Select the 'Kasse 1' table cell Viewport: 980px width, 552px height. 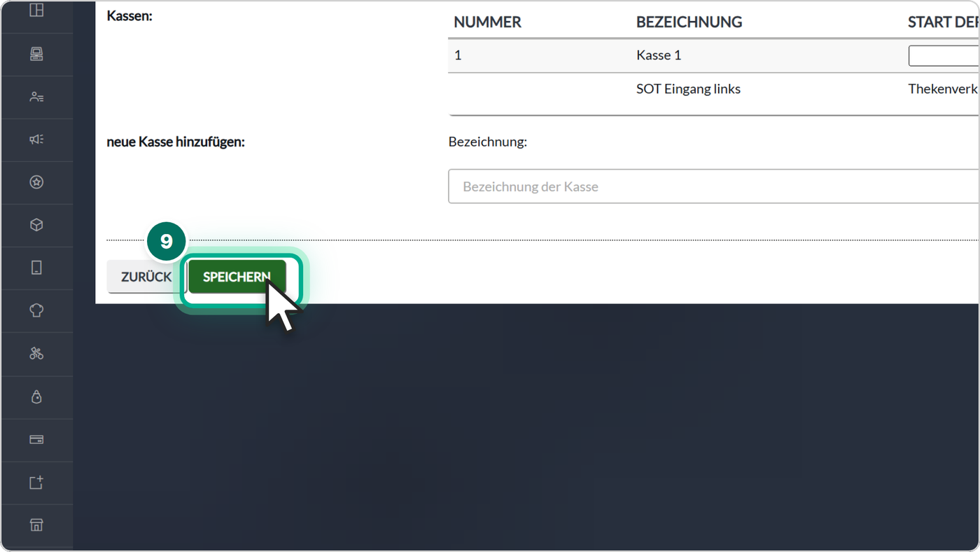(659, 55)
